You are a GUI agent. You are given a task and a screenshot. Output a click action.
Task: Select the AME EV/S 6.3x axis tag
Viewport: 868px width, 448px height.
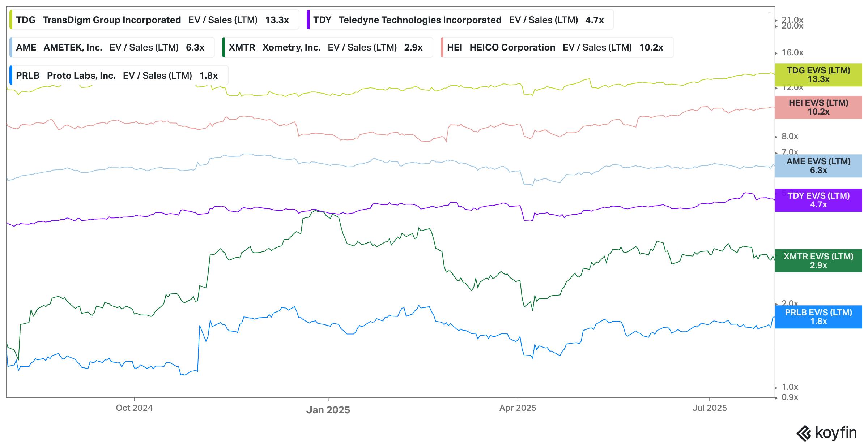pyautogui.click(x=818, y=166)
